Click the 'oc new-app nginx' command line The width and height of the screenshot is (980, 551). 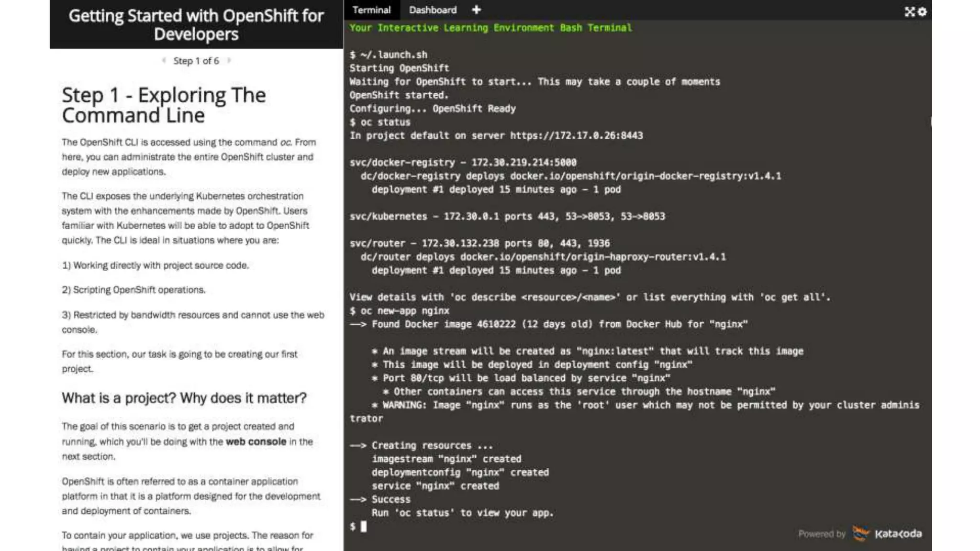(404, 311)
